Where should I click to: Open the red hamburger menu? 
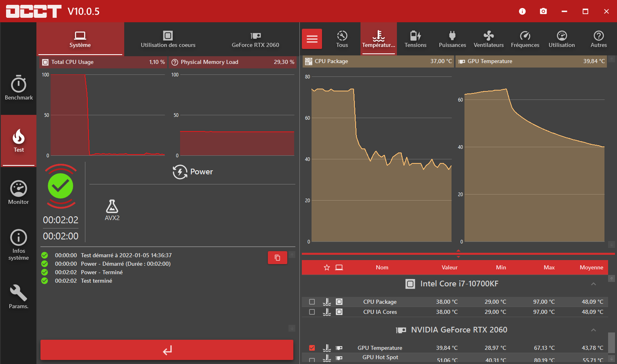click(312, 39)
